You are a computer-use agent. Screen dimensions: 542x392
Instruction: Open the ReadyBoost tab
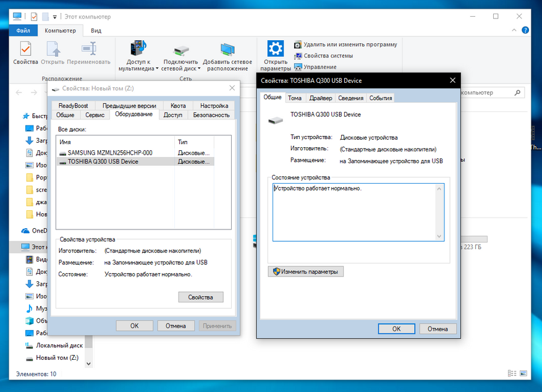[74, 106]
